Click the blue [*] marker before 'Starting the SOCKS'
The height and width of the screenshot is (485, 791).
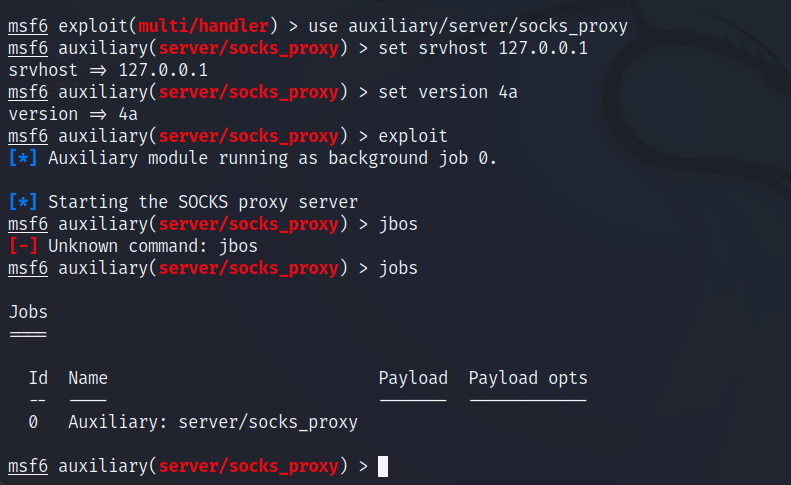coord(23,202)
